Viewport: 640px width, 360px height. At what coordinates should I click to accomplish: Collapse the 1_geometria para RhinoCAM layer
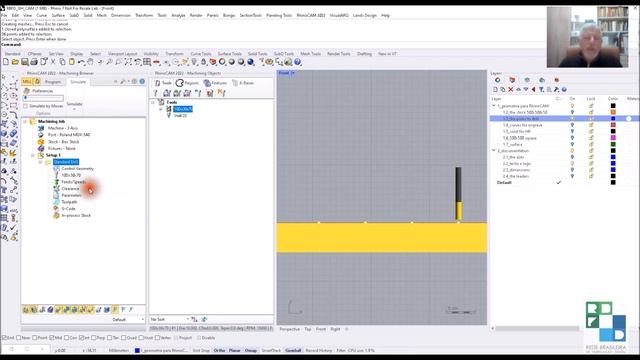pyautogui.click(x=494, y=106)
